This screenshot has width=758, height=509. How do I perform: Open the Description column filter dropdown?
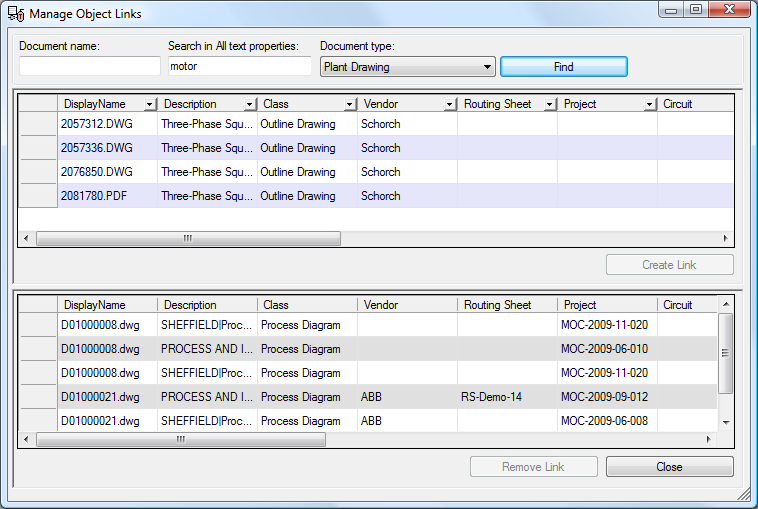pos(250,104)
